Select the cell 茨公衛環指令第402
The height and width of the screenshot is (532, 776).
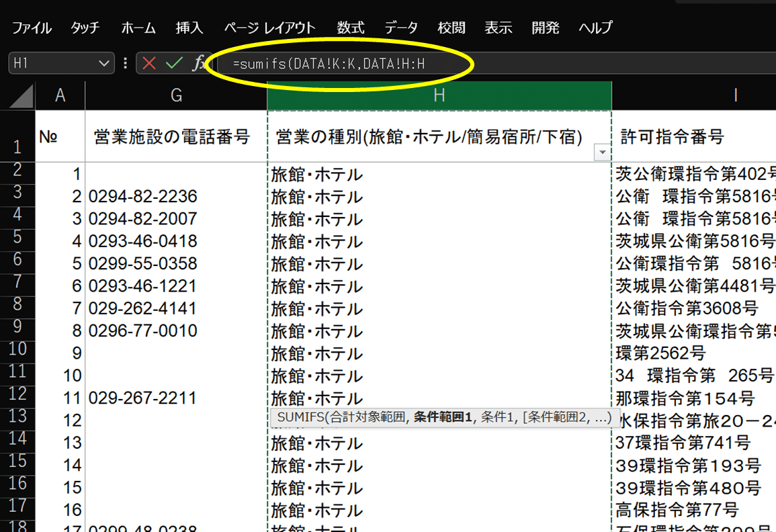click(x=694, y=174)
